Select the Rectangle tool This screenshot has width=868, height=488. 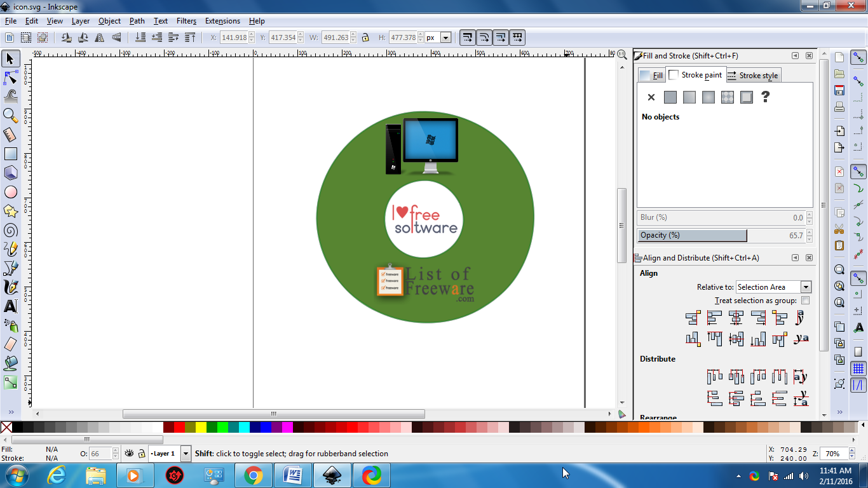coord(10,154)
